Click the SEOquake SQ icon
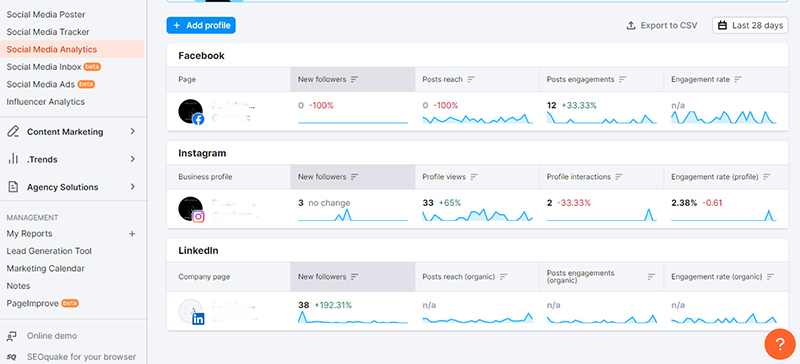The image size is (800, 364). (x=12, y=357)
